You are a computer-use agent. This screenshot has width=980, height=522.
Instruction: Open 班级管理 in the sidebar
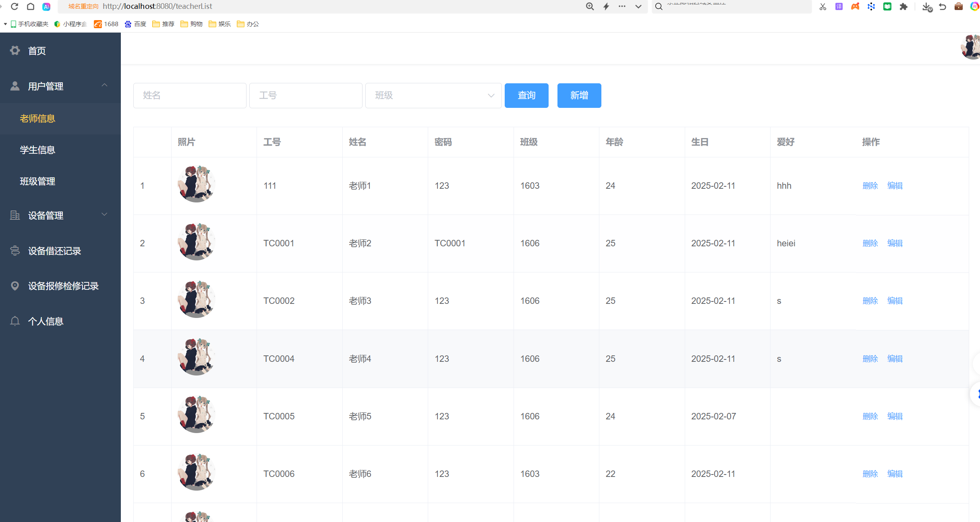click(x=37, y=182)
